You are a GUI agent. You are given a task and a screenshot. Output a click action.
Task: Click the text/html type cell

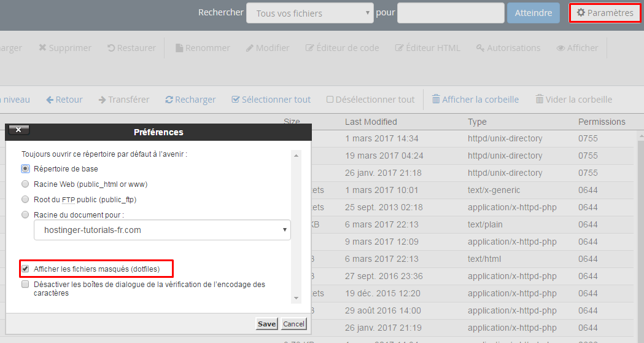tap(484, 259)
